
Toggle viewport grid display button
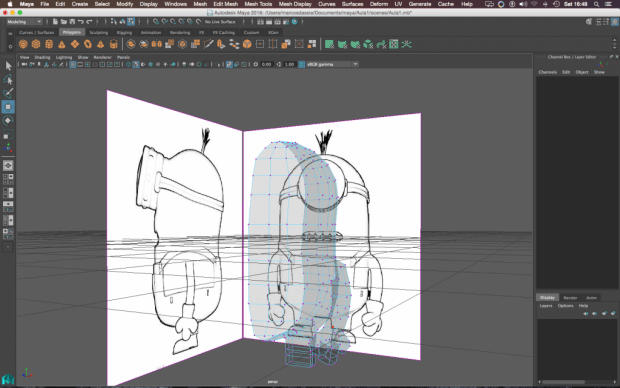pos(72,64)
